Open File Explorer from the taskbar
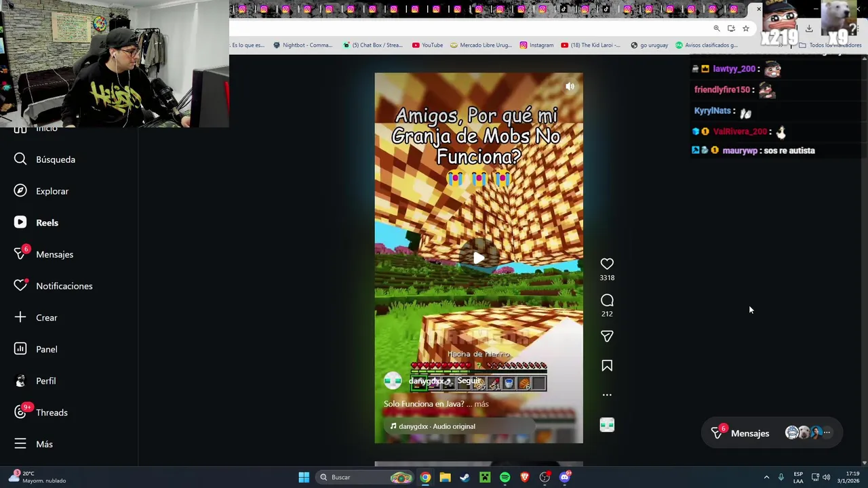The height and width of the screenshot is (488, 868). (445, 477)
